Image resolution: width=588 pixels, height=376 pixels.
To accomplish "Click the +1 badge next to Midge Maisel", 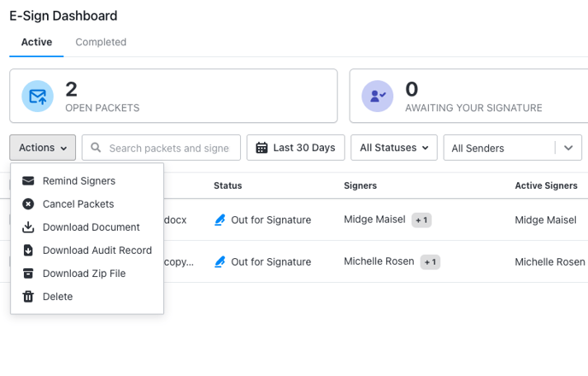I will 421,220.
